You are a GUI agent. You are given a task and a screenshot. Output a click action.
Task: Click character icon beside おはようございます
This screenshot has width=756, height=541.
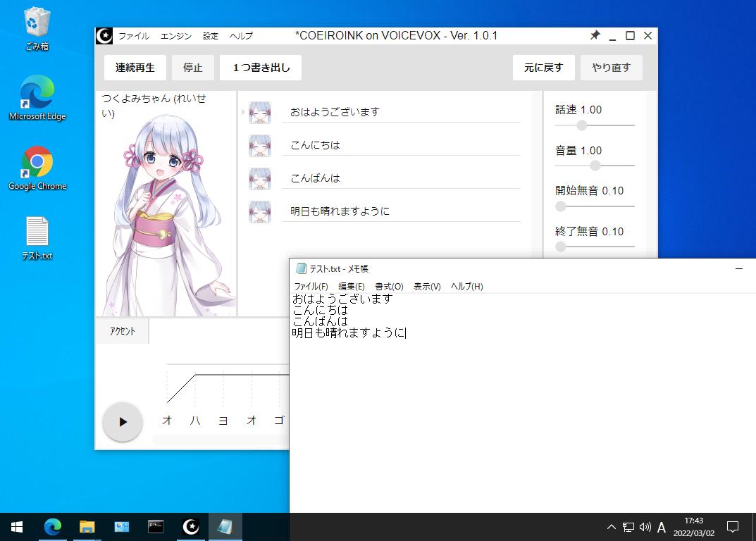(x=260, y=112)
